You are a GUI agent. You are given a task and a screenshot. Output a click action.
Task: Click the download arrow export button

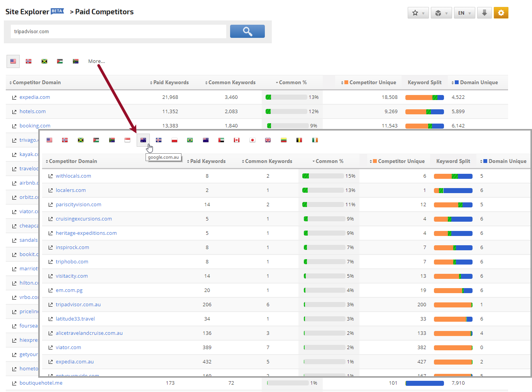(484, 13)
